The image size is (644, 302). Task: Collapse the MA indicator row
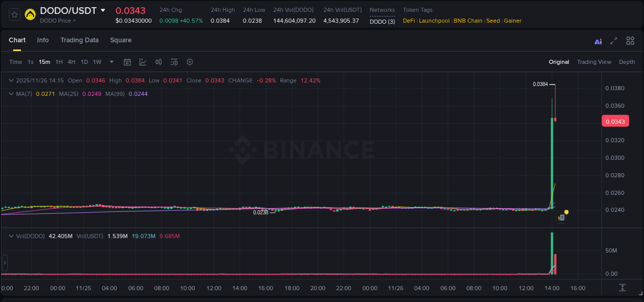(x=11, y=94)
